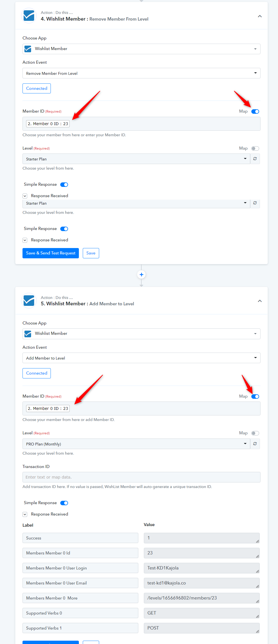Collapse step 5 Add Member to Level
278x644 pixels.
click(260, 301)
